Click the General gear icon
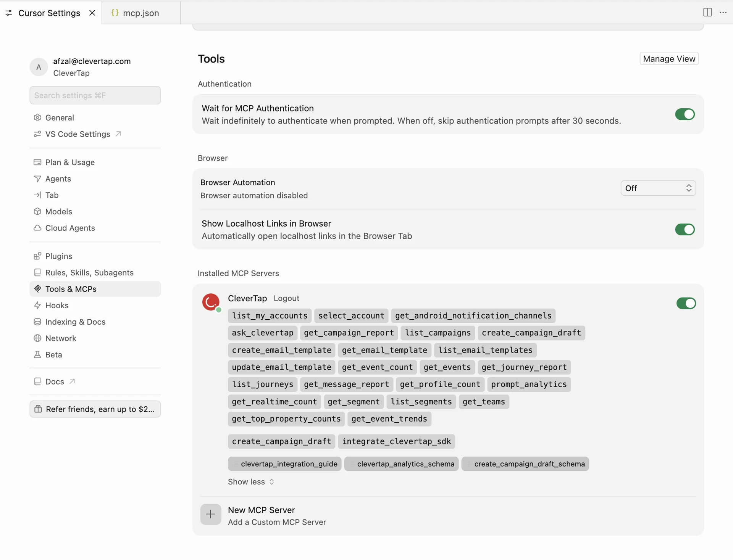733x560 pixels. pyautogui.click(x=37, y=117)
